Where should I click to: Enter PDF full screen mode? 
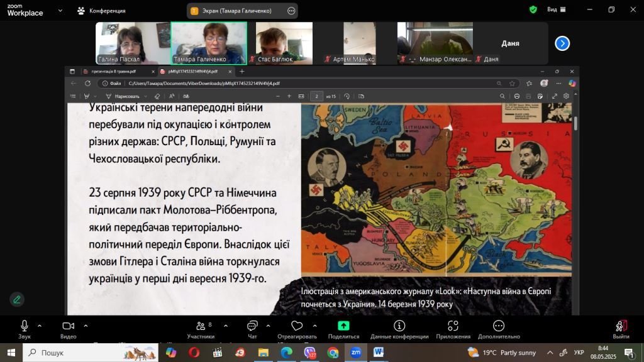pyautogui.click(x=555, y=96)
